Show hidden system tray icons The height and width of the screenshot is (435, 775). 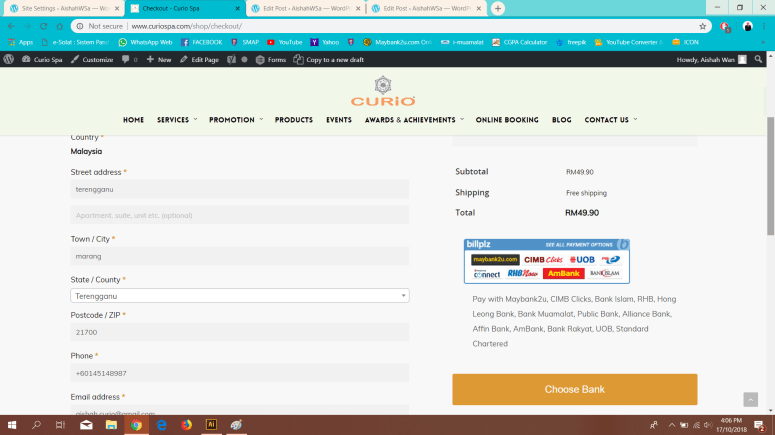pos(671,425)
